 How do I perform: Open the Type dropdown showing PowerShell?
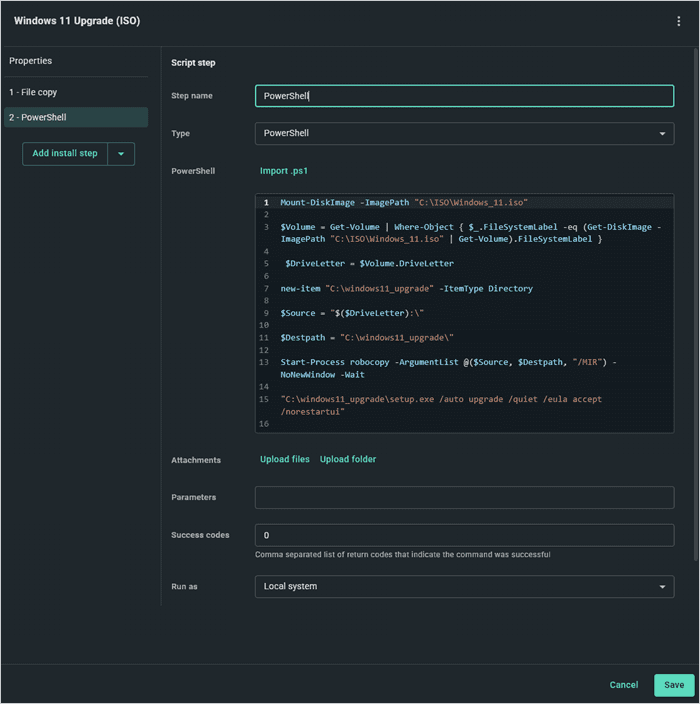(x=464, y=133)
